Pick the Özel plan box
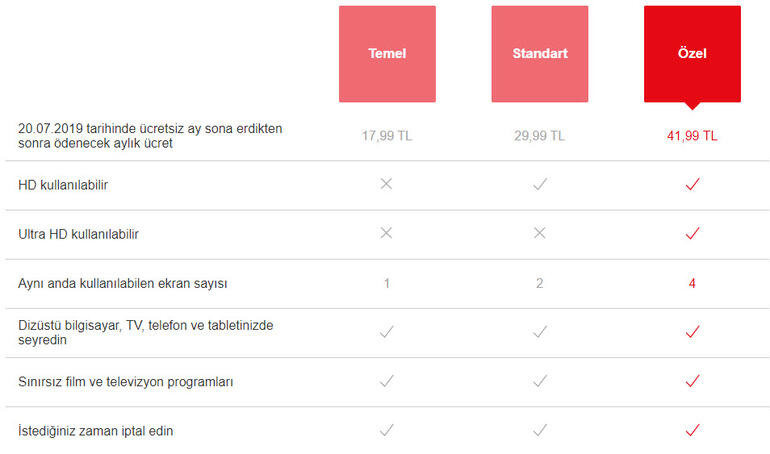This screenshot has height=454, width=770. (692, 54)
